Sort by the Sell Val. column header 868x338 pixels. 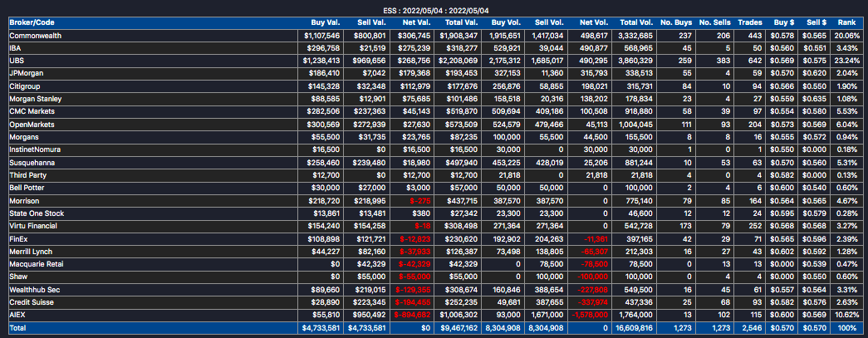point(370,22)
